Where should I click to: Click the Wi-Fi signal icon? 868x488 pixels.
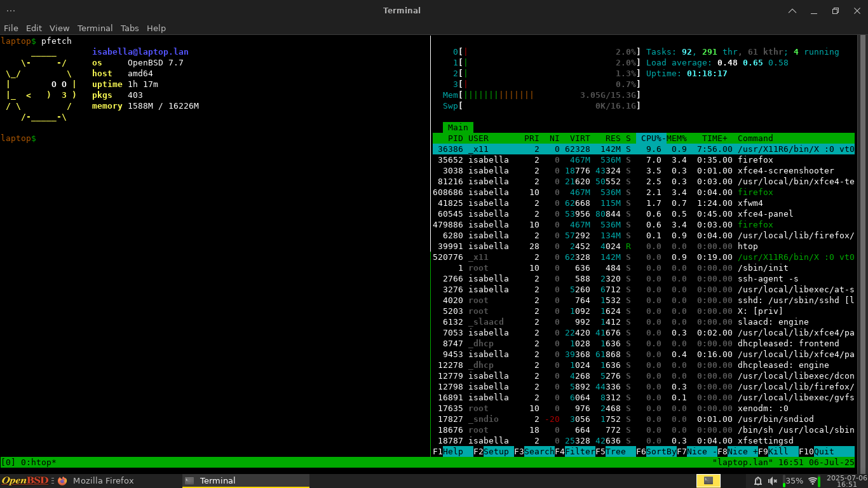pos(813,481)
